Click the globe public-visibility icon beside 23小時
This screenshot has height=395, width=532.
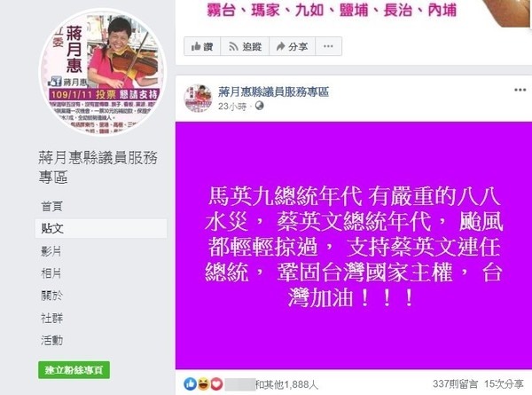click(x=259, y=106)
